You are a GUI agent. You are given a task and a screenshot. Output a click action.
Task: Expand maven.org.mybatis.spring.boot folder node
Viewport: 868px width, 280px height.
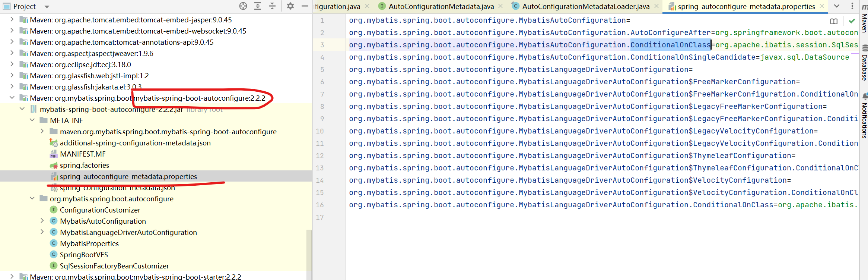click(x=42, y=131)
